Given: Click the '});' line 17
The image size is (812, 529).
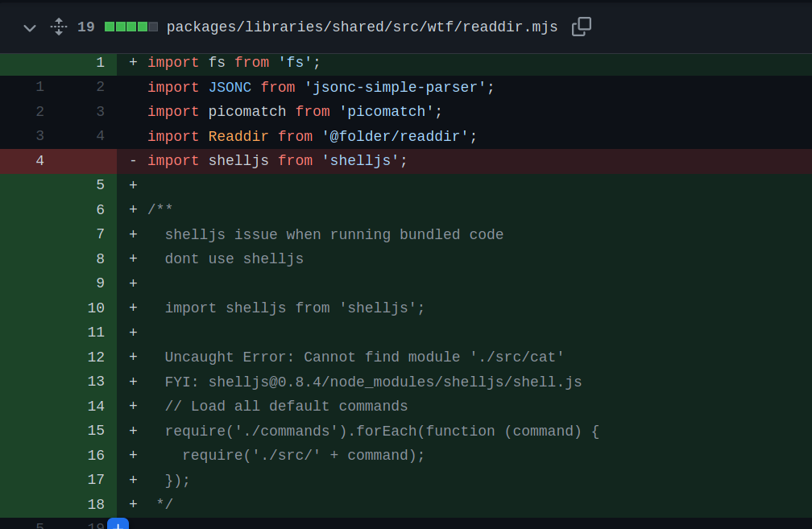Looking at the screenshot, I should (x=177, y=481).
